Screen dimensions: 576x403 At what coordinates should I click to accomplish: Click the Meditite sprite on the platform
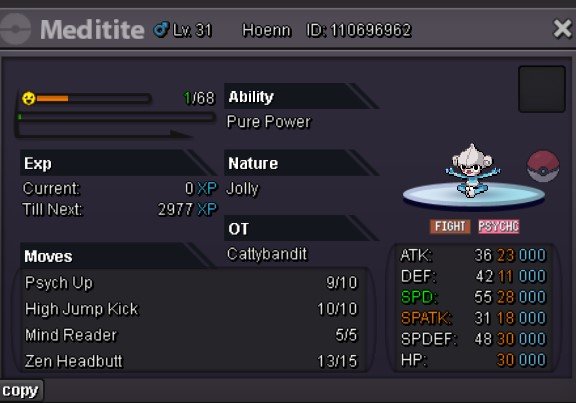tap(472, 170)
